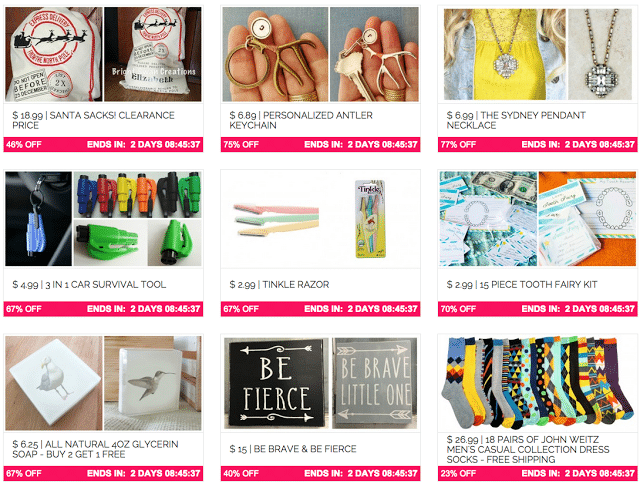Open the 15 Piece Tooth Fairy Kit title

[x=522, y=284]
